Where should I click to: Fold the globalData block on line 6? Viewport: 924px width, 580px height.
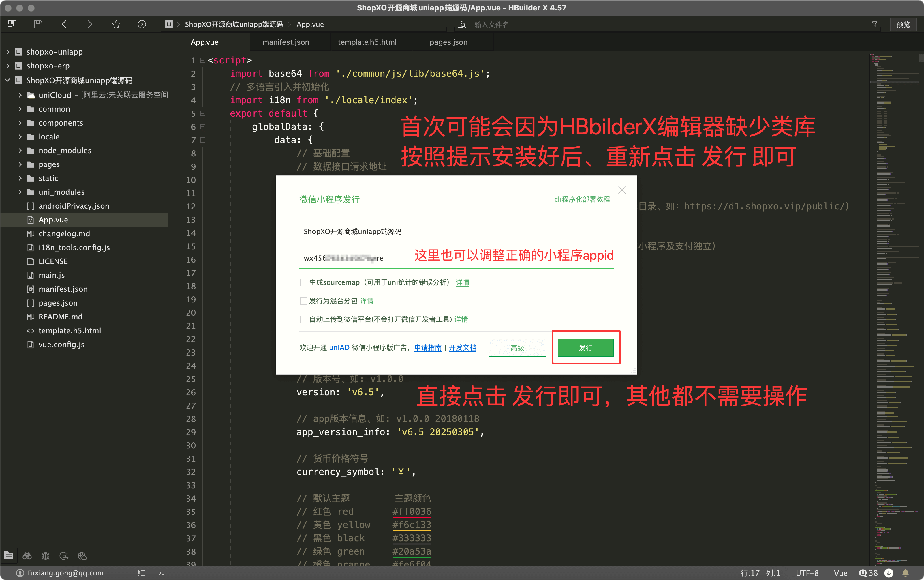click(203, 127)
